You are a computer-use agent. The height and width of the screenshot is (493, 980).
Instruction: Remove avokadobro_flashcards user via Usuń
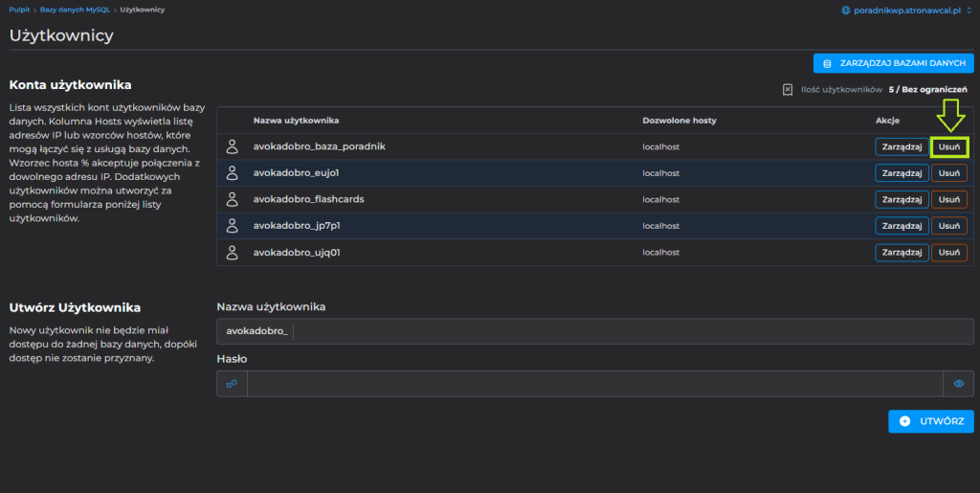949,199
